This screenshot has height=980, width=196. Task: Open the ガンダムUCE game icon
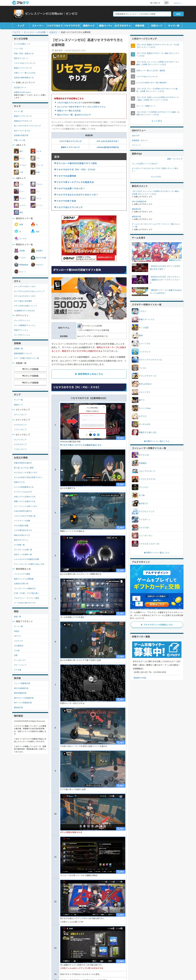pyautogui.click(x=135, y=424)
